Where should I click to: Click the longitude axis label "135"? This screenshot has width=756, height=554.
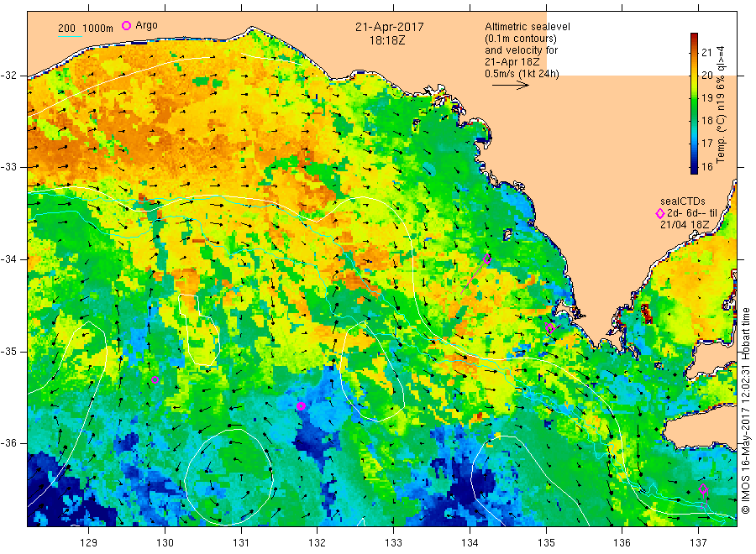[x=546, y=542]
